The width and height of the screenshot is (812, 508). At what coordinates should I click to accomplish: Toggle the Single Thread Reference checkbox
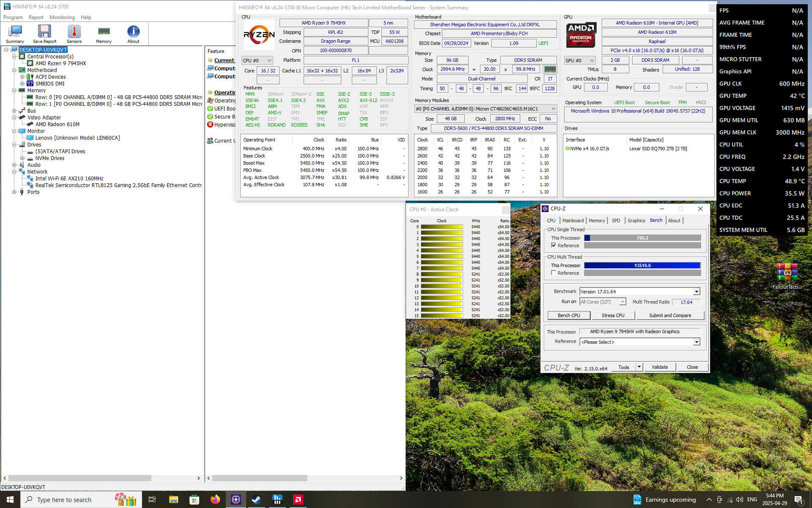coord(554,246)
